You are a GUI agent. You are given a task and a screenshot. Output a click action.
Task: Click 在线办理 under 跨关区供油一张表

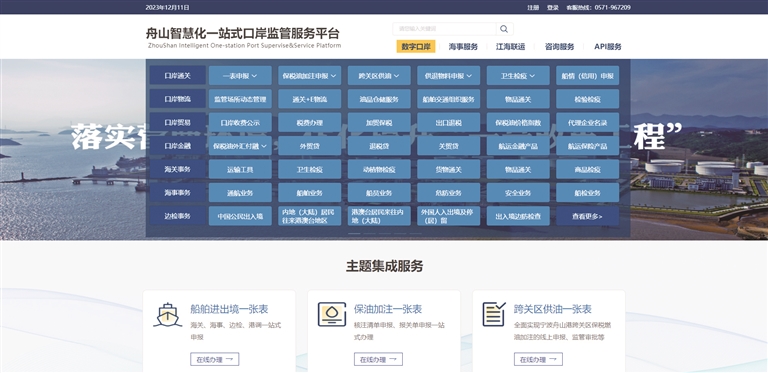pos(538,359)
